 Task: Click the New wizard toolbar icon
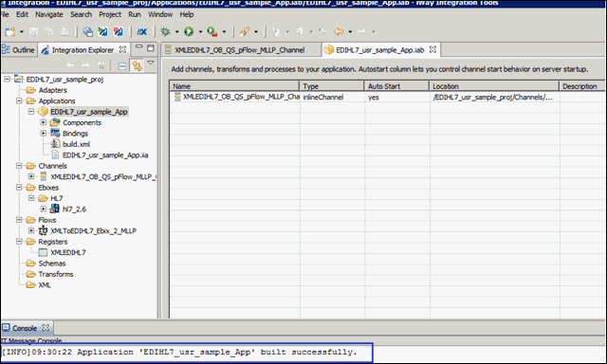(x=10, y=31)
